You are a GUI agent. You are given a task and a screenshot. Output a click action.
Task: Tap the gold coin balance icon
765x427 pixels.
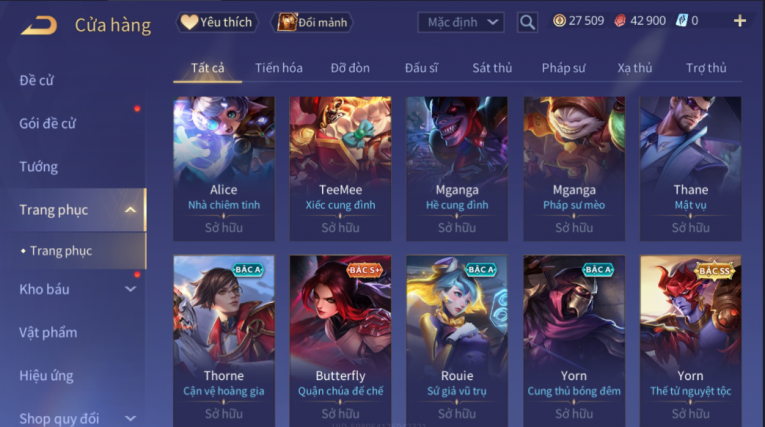point(559,21)
